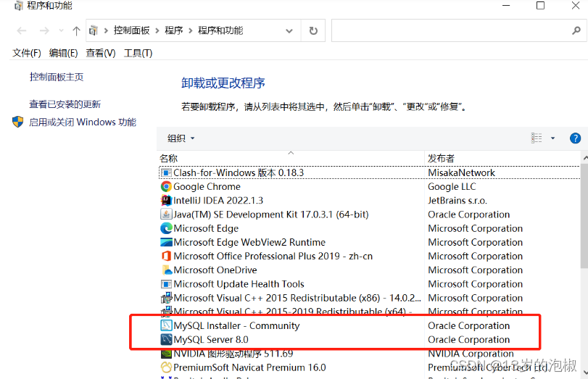Click the MySQL Server 8.0 icon

[166, 339]
